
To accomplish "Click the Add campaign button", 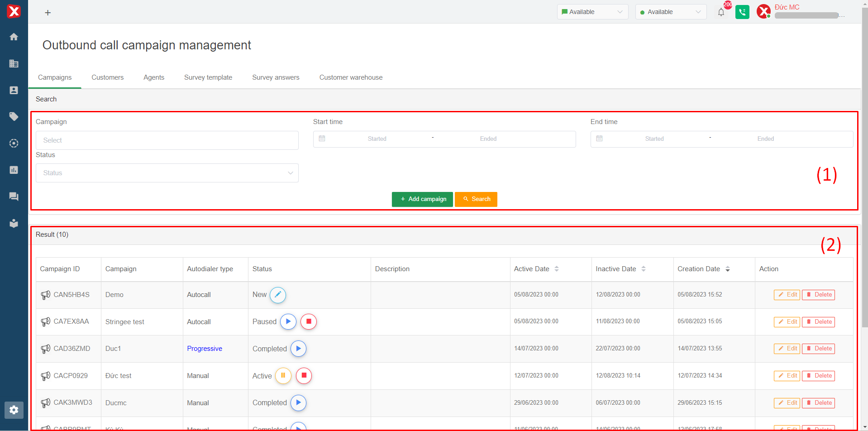I will click(422, 199).
